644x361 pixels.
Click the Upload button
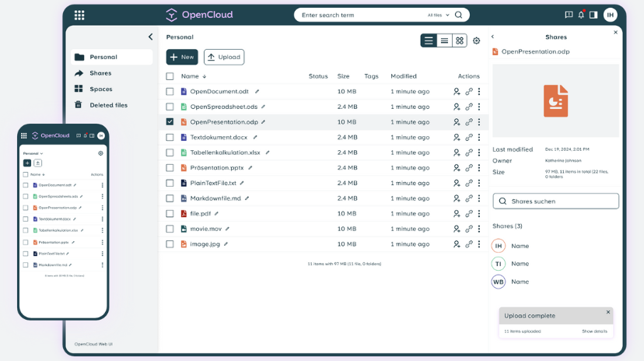(x=224, y=57)
